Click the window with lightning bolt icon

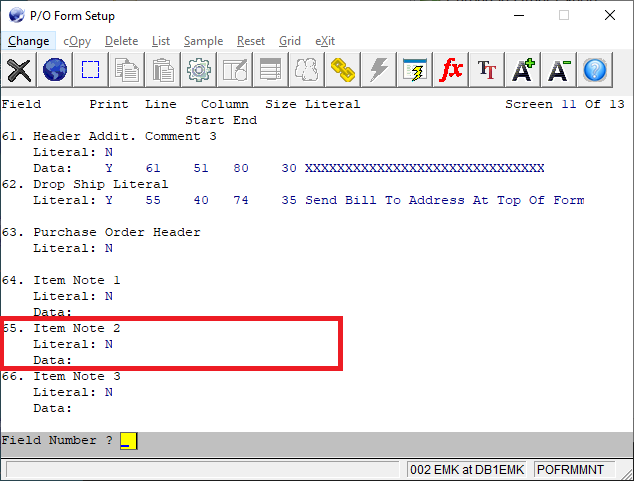415,70
